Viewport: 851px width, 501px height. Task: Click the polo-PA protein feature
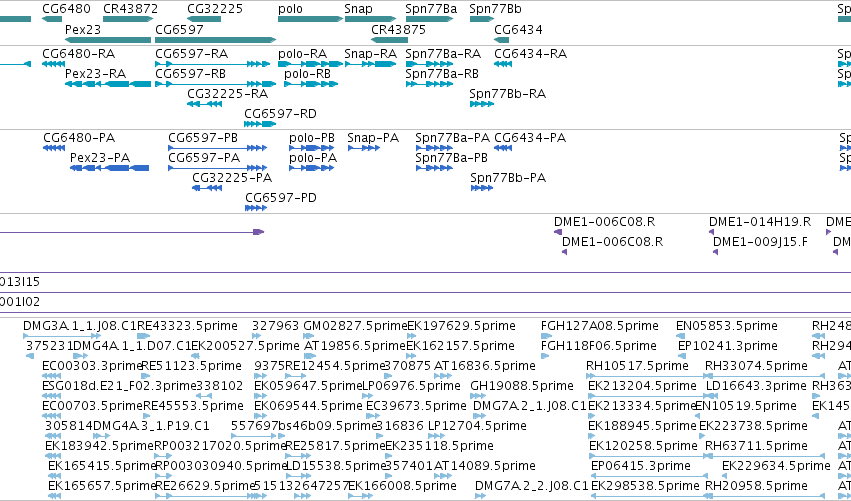312,168
